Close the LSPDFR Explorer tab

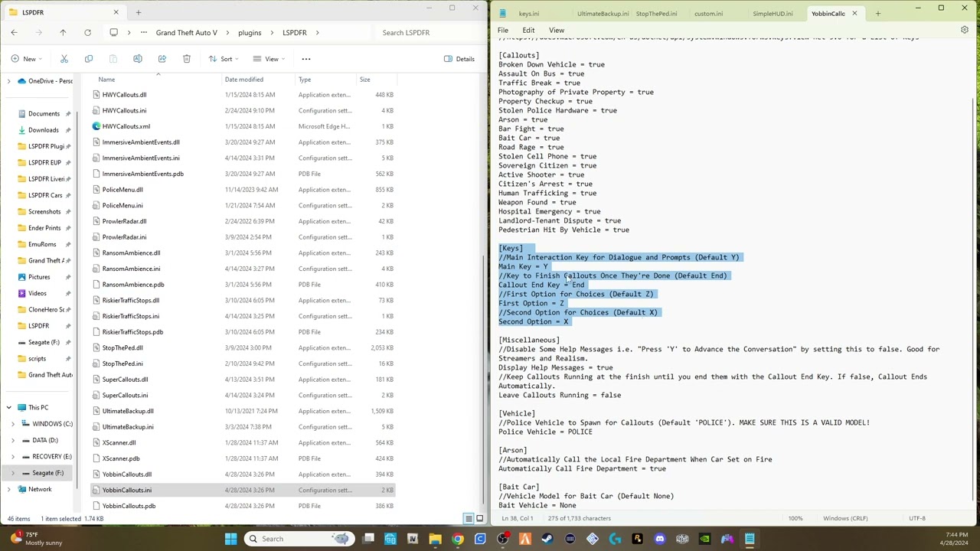[116, 12]
